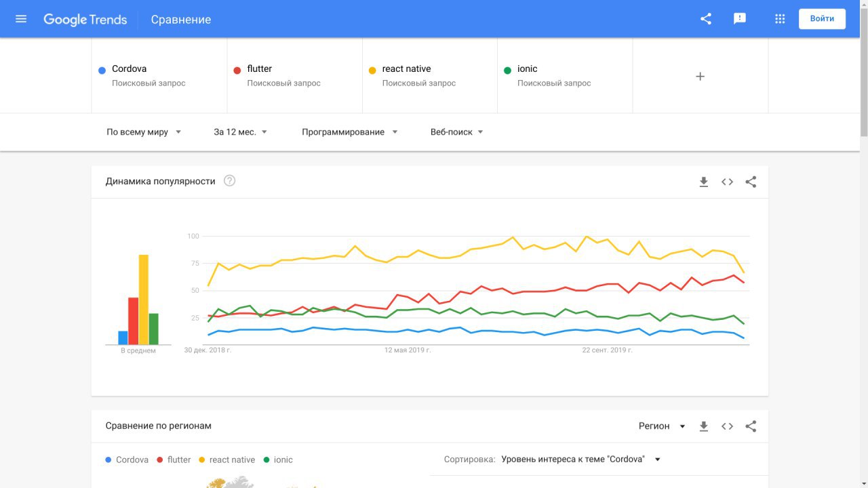Screen dimensions: 868x488
Task: Click the help icon next to Динамика популярности
Action: (230, 181)
